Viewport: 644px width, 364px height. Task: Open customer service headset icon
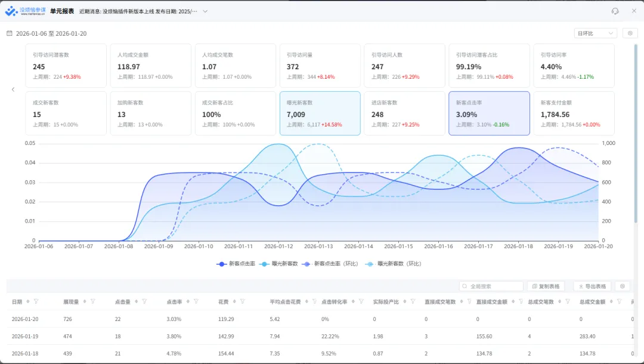pyautogui.click(x=615, y=11)
